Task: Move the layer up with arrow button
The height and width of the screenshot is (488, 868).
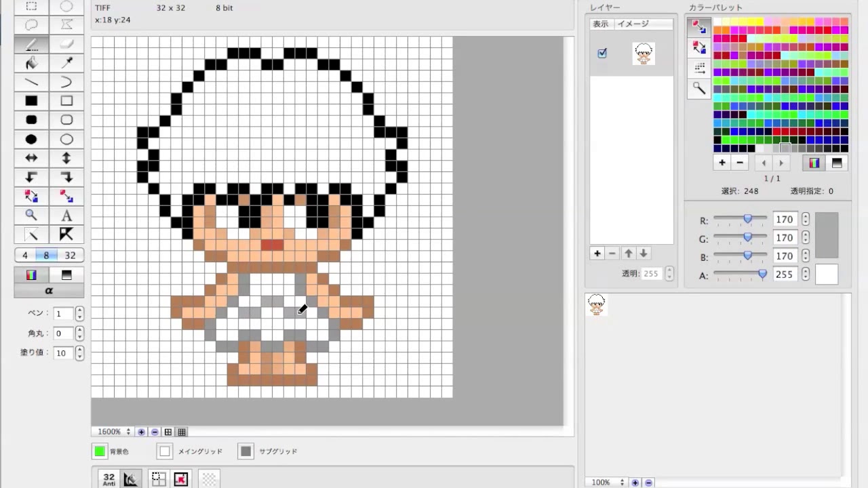Action: click(629, 253)
